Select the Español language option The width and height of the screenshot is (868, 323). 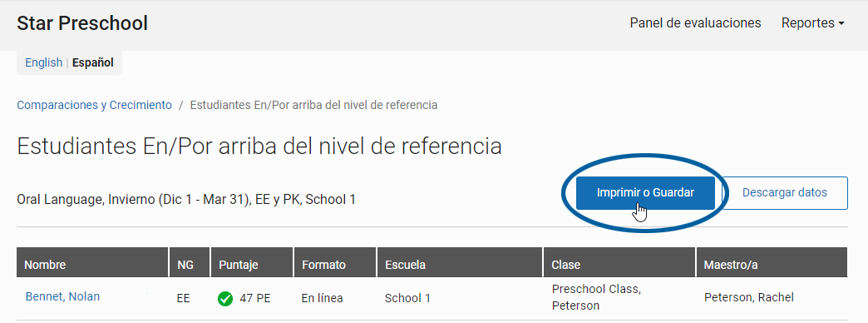93,62
